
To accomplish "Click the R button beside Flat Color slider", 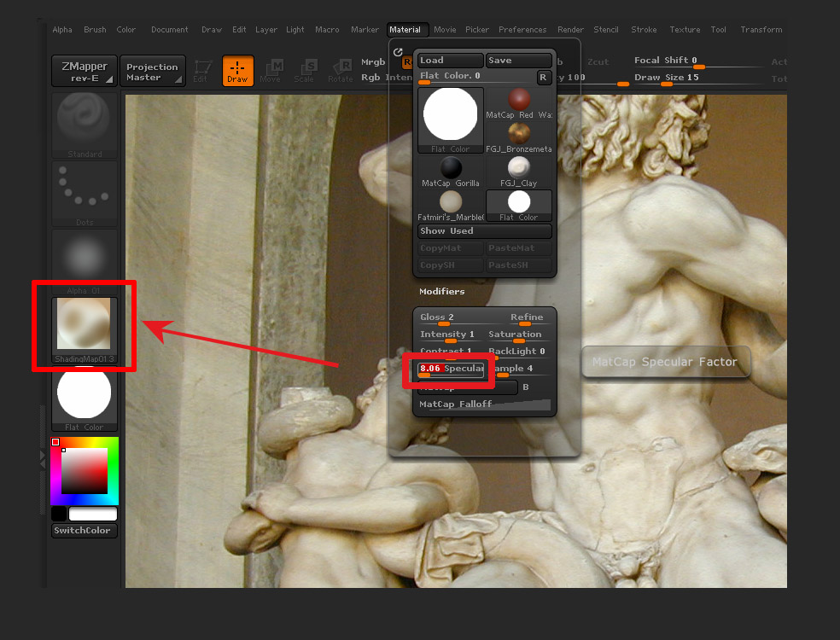I will [543, 78].
